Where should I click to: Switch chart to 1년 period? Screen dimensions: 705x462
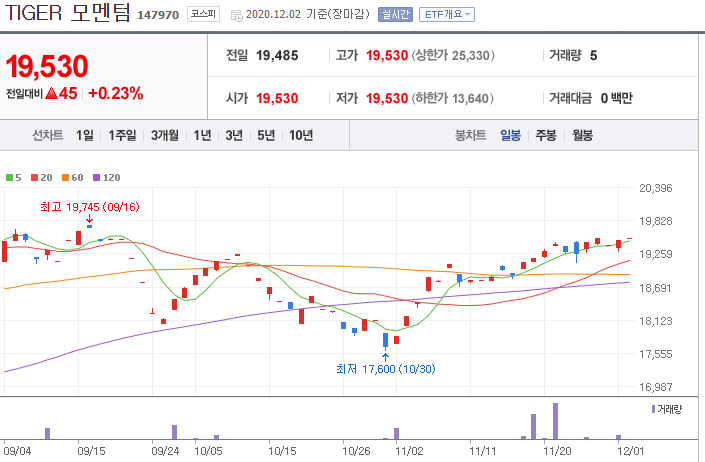coord(202,135)
